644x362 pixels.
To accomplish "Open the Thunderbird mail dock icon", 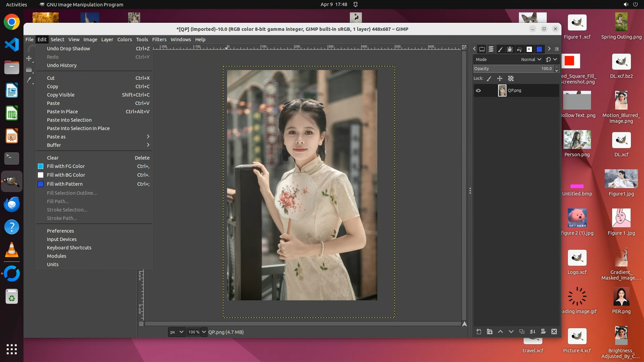I will (x=12, y=204).
